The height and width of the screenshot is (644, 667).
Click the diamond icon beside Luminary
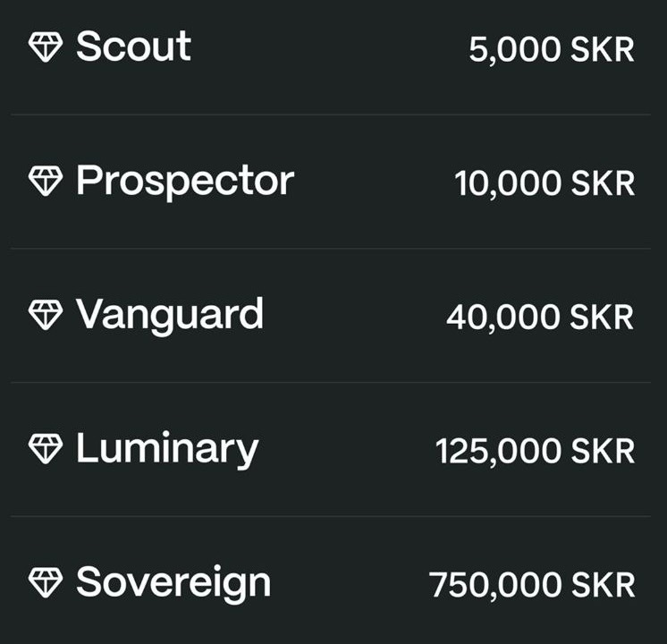coord(46,449)
